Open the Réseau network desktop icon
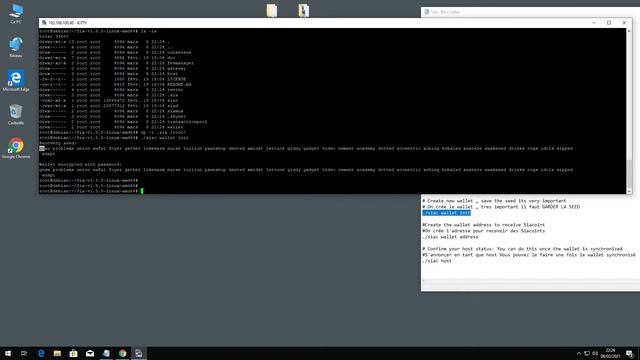 coord(16,47)
